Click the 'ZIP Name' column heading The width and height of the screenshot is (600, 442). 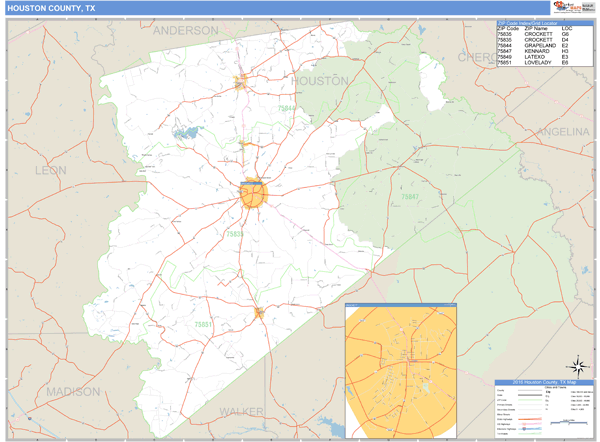[x=536, y=29]
